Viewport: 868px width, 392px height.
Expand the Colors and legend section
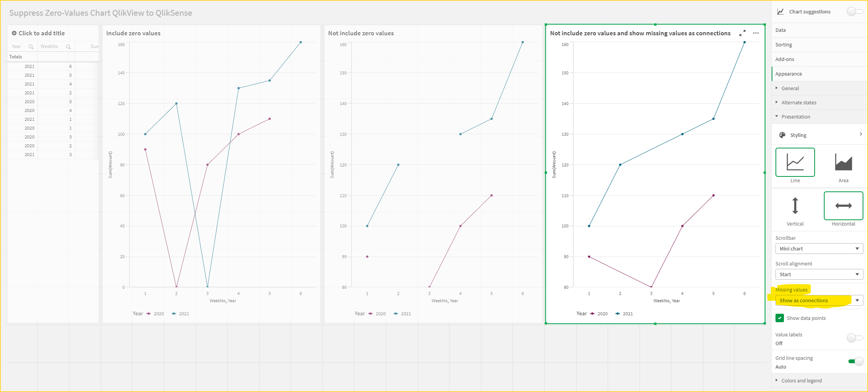801,380
